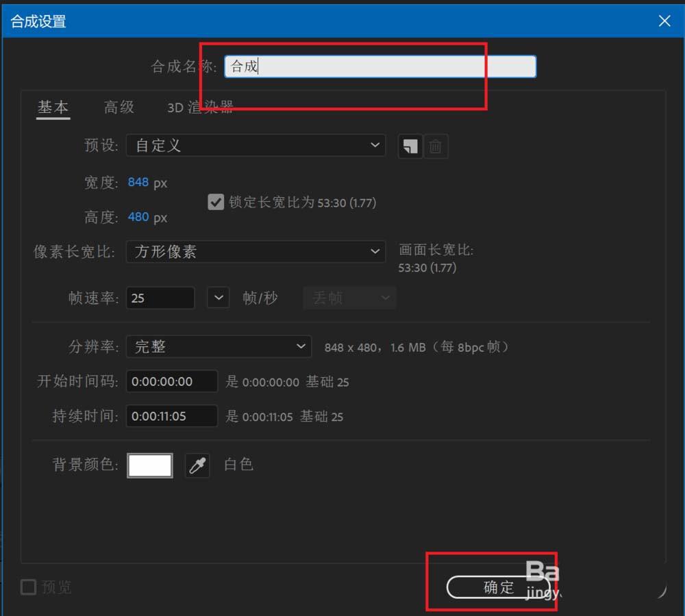Select the 基本 tab

point(53,107)
